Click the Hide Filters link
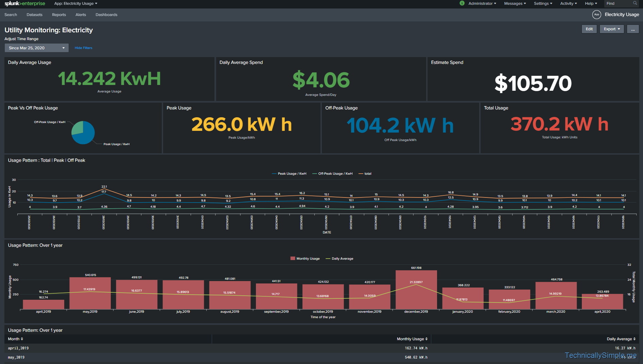643x364 pixels. [83, 48]
